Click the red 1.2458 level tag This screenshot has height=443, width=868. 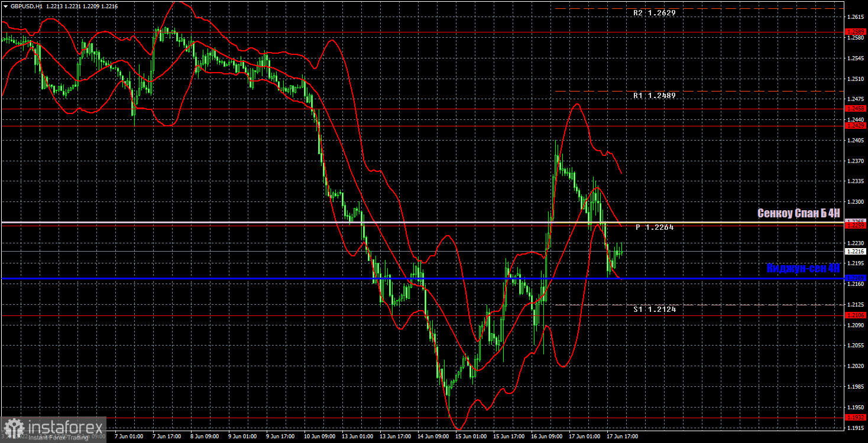click(856, 109)
